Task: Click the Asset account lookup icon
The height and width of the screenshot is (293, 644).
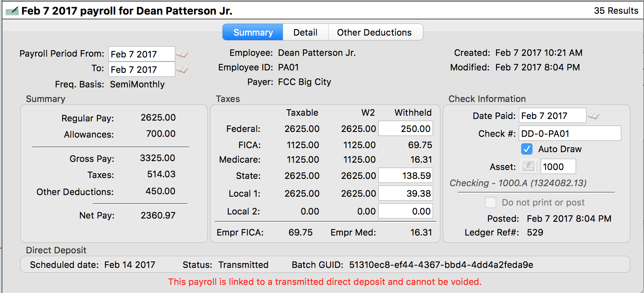Action: (528, 166)
